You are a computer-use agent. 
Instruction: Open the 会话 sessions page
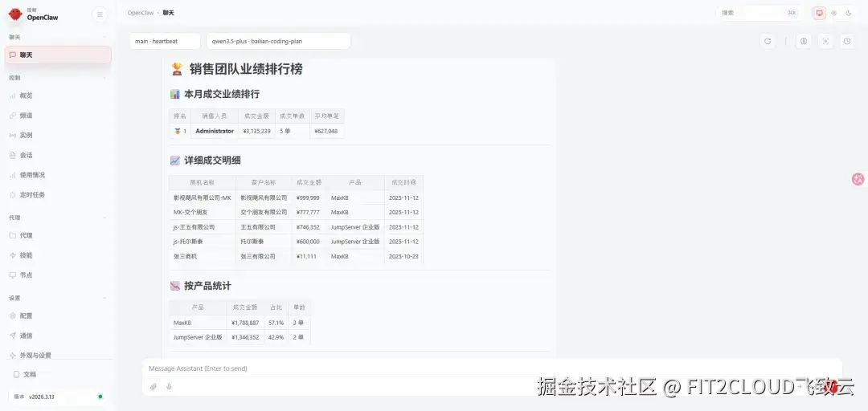coord(58,155)
